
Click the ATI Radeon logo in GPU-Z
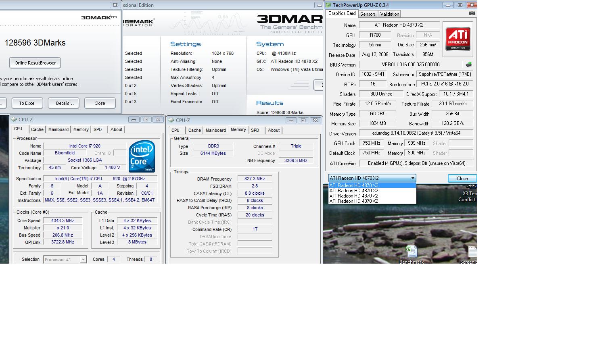(458, 39)
